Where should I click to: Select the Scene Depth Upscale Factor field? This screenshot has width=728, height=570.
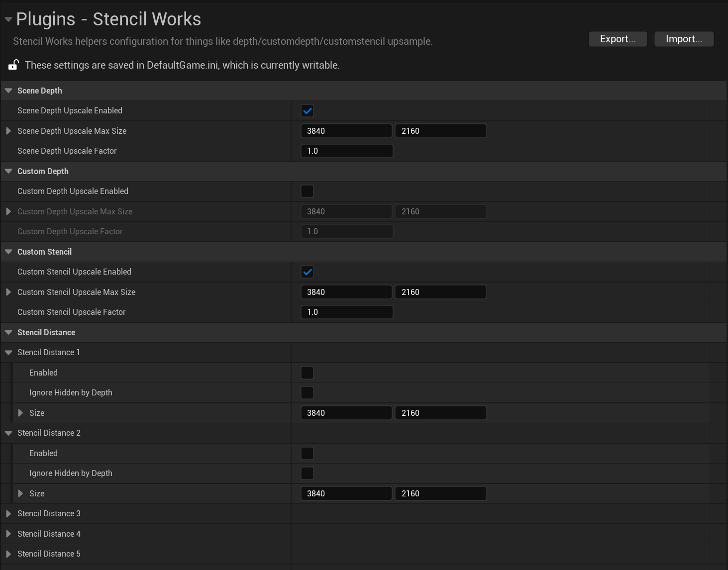(x=347, y=151)
